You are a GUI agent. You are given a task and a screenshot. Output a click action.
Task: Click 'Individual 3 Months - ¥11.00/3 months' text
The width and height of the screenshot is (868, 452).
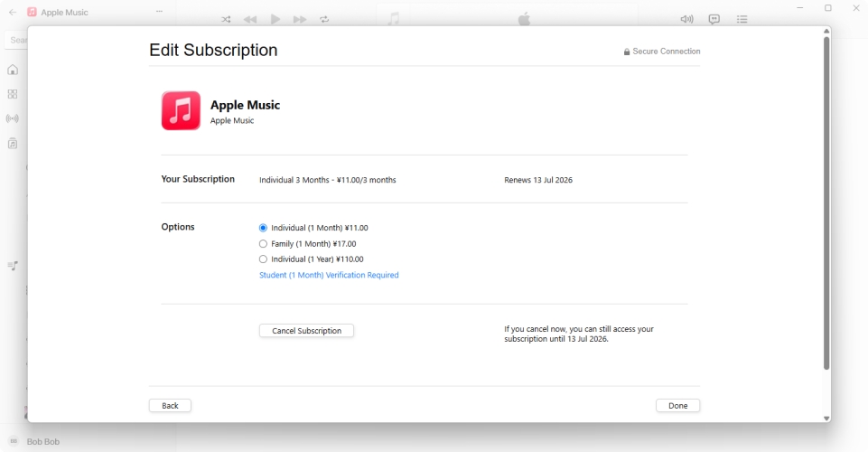click(328, 180)
